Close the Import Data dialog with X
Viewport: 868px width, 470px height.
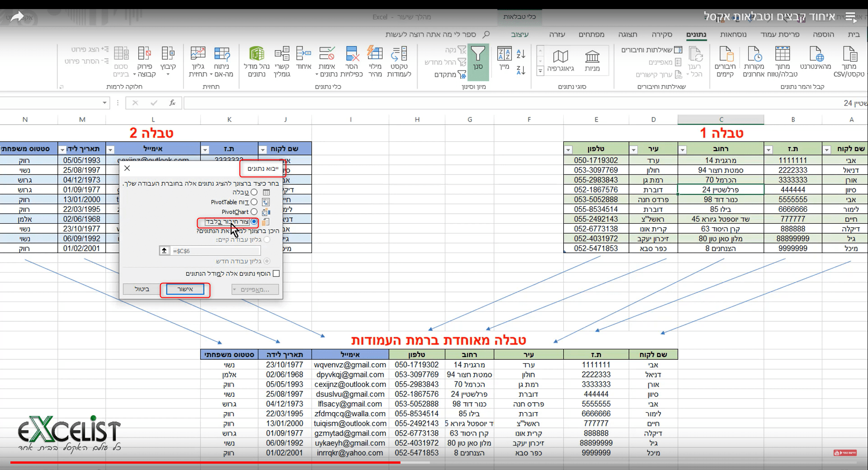pos(127,168)
